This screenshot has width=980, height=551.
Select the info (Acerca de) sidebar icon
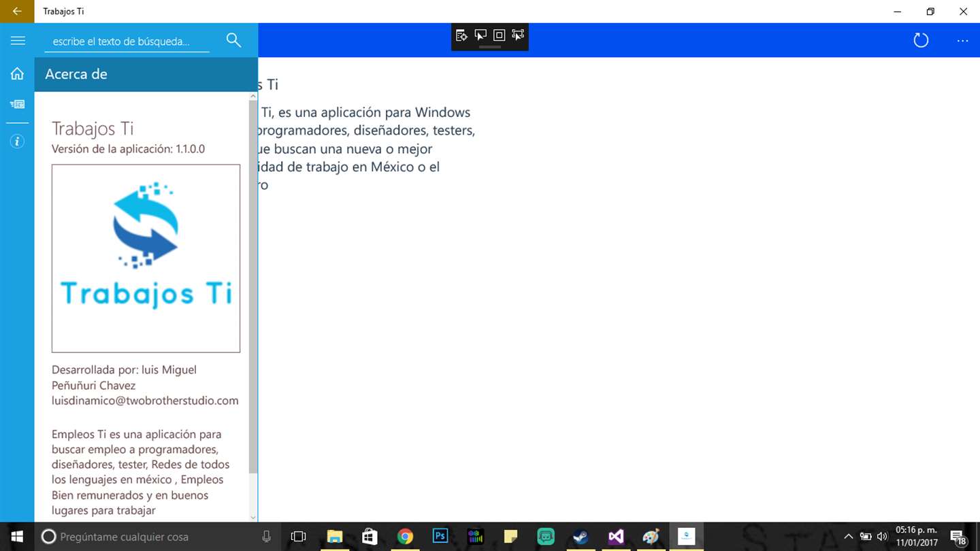tap(17, 141)
